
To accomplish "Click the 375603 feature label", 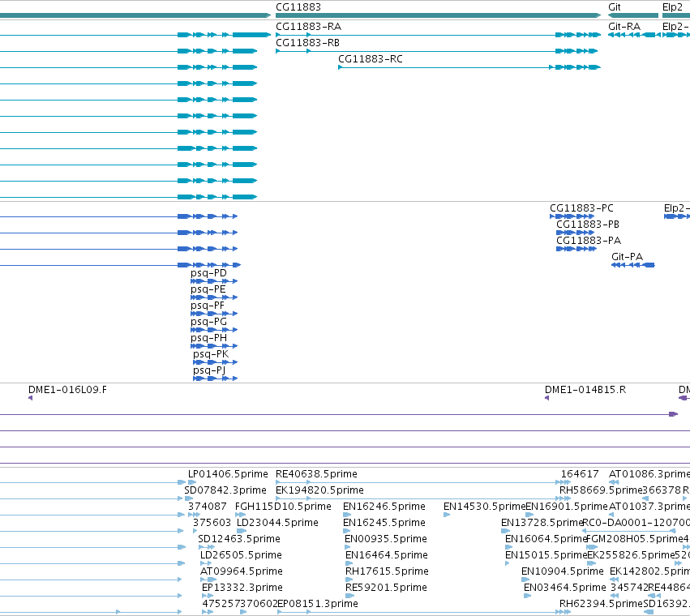I will 212,523.
